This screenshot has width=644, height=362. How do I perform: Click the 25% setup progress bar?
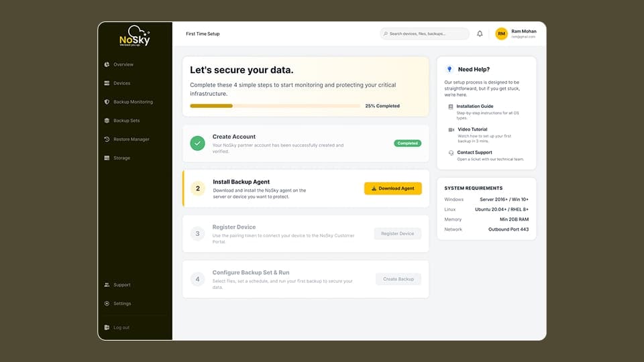pos(275,106)
